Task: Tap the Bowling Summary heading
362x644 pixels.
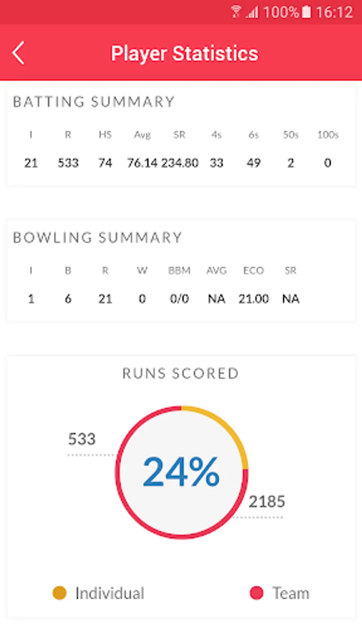Action: (98, 237)
